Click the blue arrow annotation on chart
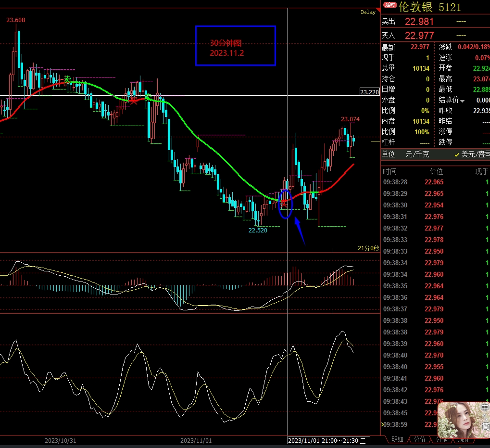The width and height of the screenshot is (490, 448). 299,230
